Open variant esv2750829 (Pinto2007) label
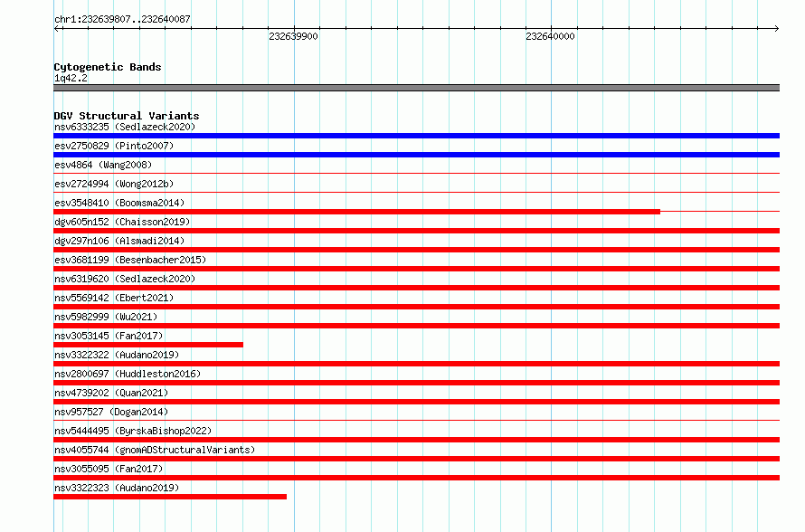Screen dimensions: 805x532 pos(114,146)
